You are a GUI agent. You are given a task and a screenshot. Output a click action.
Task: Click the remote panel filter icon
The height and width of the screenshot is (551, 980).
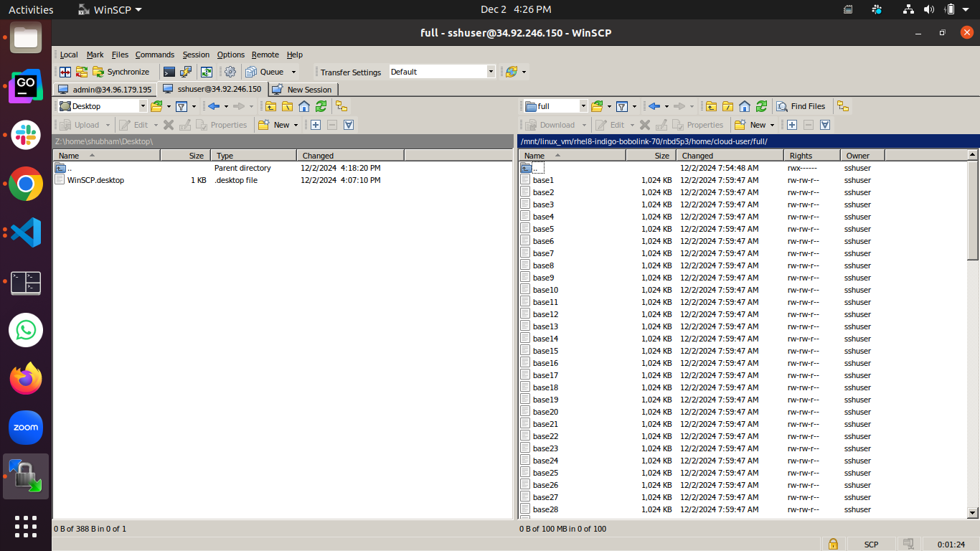click(622, 106)
